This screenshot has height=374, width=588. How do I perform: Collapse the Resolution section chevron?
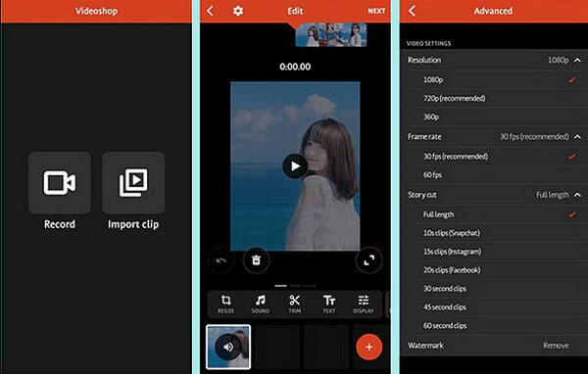[577, 60]
